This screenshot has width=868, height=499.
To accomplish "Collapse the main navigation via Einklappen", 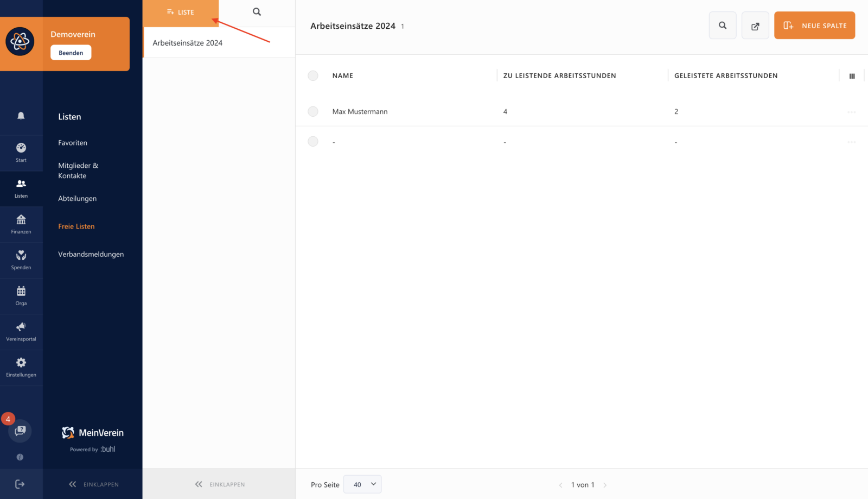I will click(x=93, y=484).
